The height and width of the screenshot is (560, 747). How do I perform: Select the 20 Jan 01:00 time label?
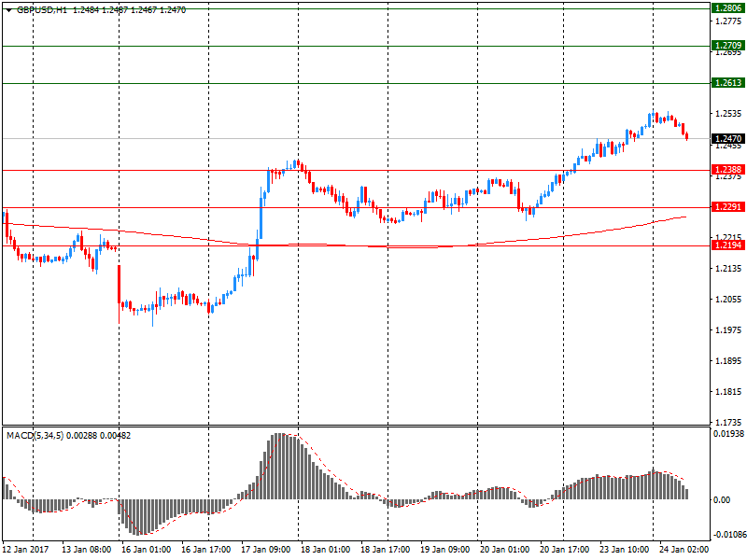[x=504, y=549]
